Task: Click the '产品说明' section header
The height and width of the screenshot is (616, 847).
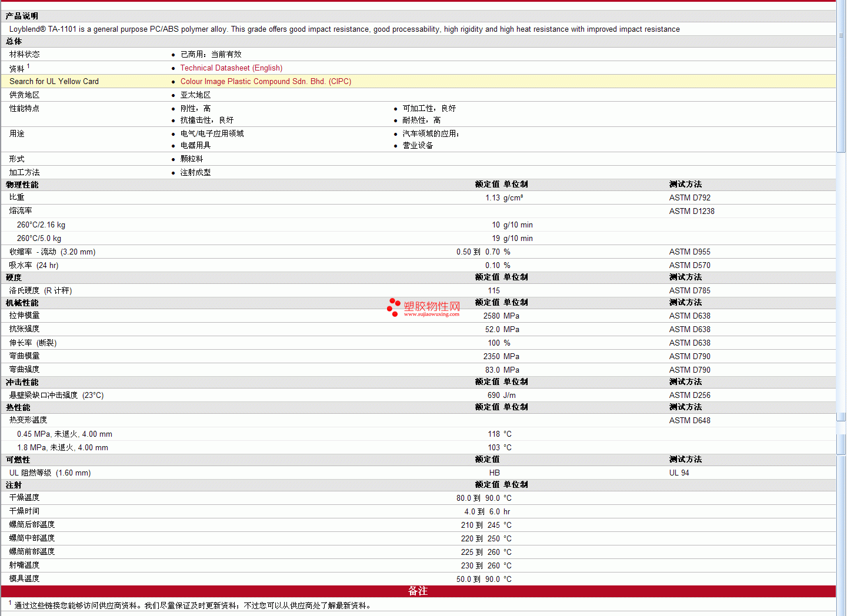Action: [22, 16]
